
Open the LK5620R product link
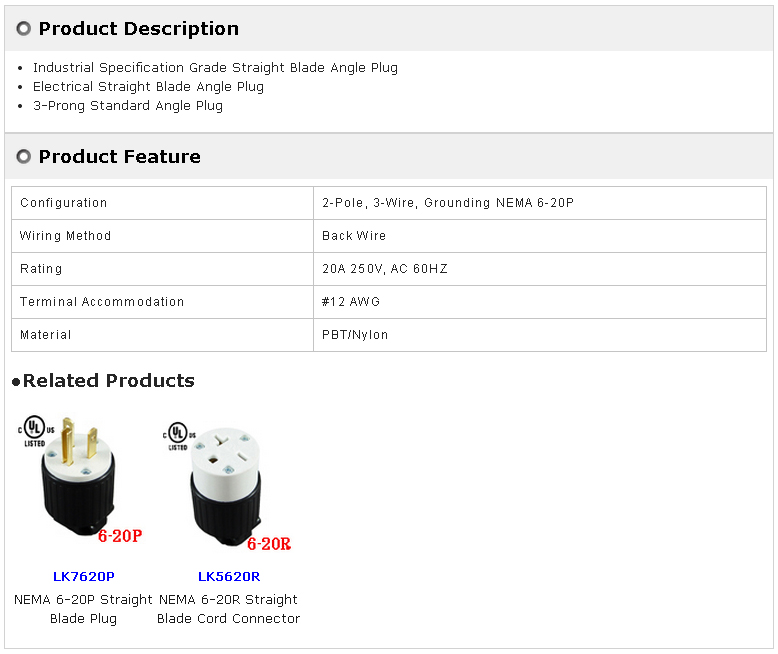tap(229, 577)
